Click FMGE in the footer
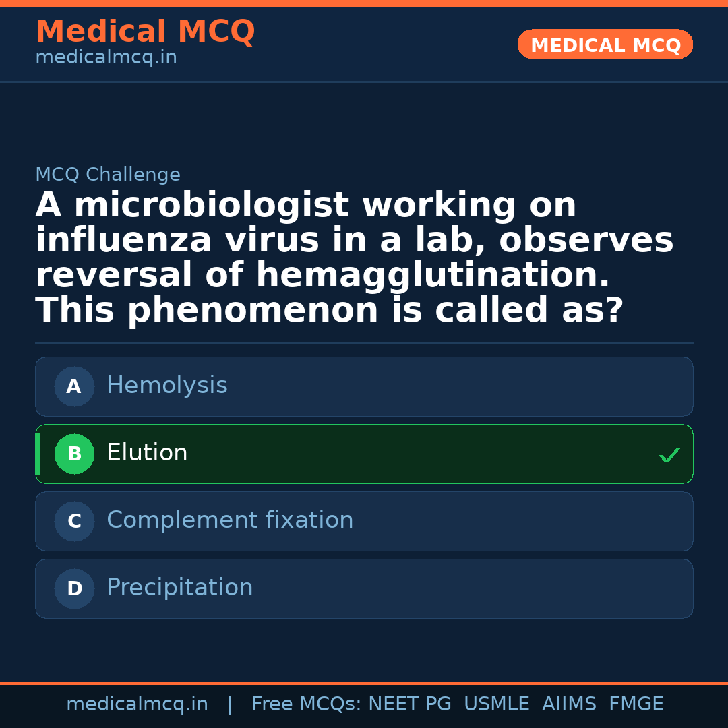728x728 pixels. tap(636, 704)
